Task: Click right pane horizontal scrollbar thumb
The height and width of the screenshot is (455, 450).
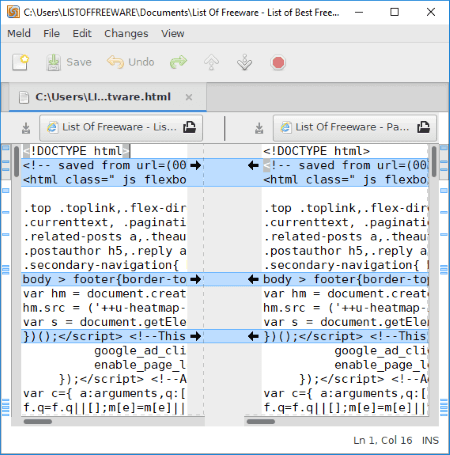Action: tap(261, 421)
